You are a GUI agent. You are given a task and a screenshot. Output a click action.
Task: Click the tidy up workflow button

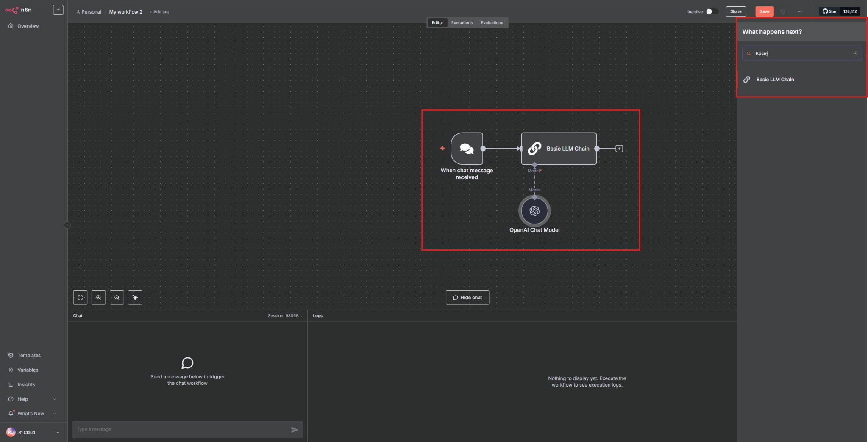point(135,298)
